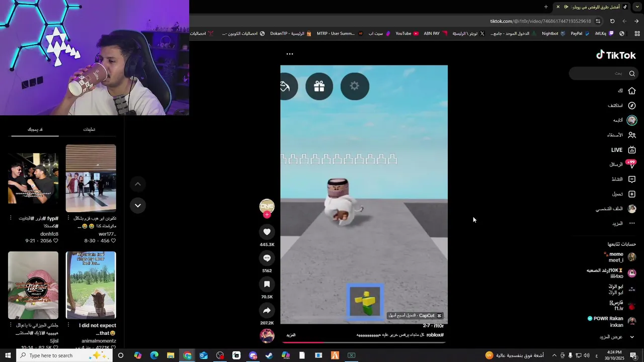Show hidden icons chevron in system tray
Viewport: 644px width, 362px height.
[554, 355]
